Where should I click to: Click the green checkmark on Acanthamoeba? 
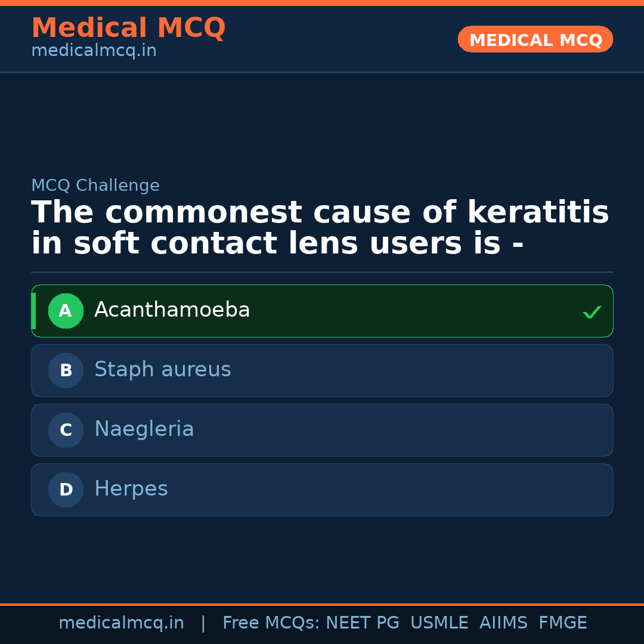pyautogui.click(x=592, y=312)
